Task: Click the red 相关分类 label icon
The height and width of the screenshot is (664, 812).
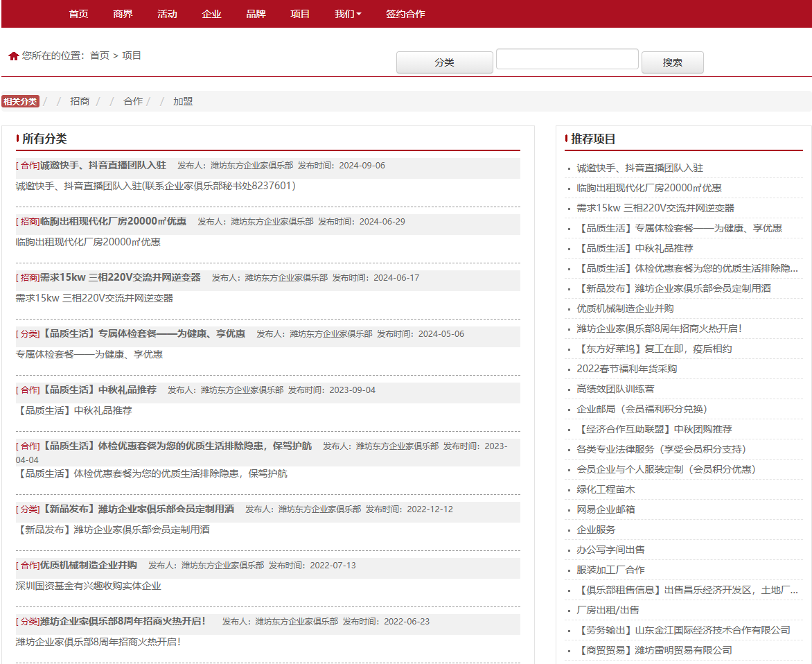Action: tap(20, 101)
